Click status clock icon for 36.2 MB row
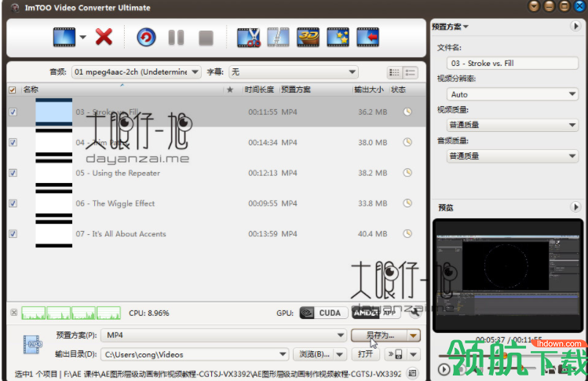The height and width of the screenshot is (381, 588). 407,112
